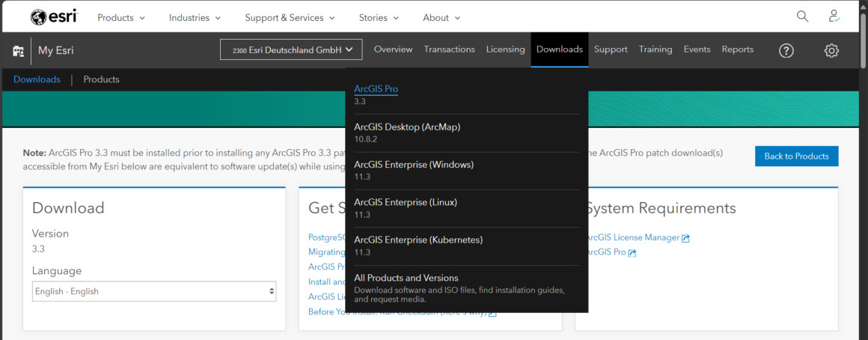Expand the Support & Services menu
The height and width of the screenshot is (340, 868).
pos(290,18)
